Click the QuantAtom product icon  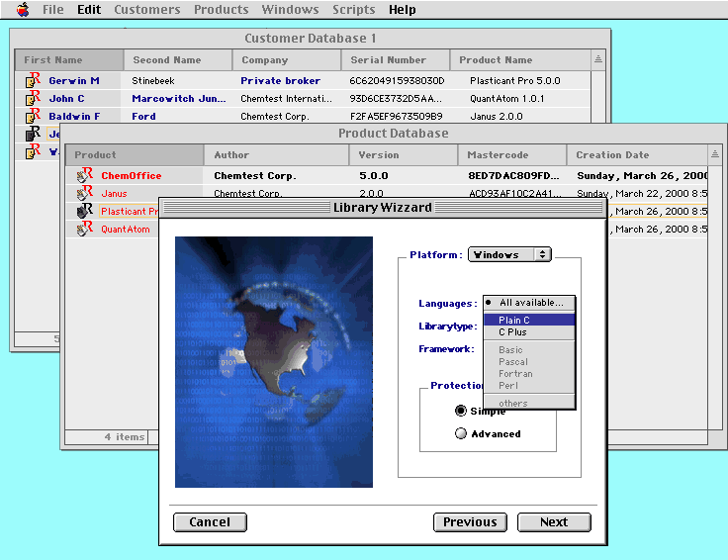click(x=84, y=230)
